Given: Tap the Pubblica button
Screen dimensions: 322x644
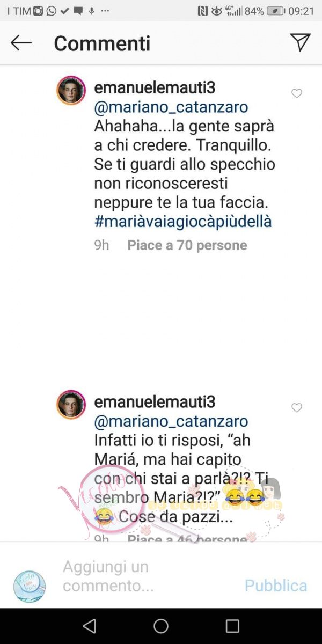Looking at the screenshot, I should pyautogui.click(x=276, y=586).
